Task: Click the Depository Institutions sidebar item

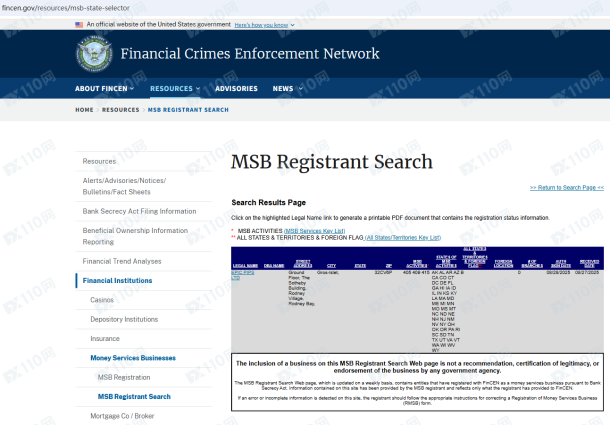Action: pyautogui.click(x=124, y=319)
